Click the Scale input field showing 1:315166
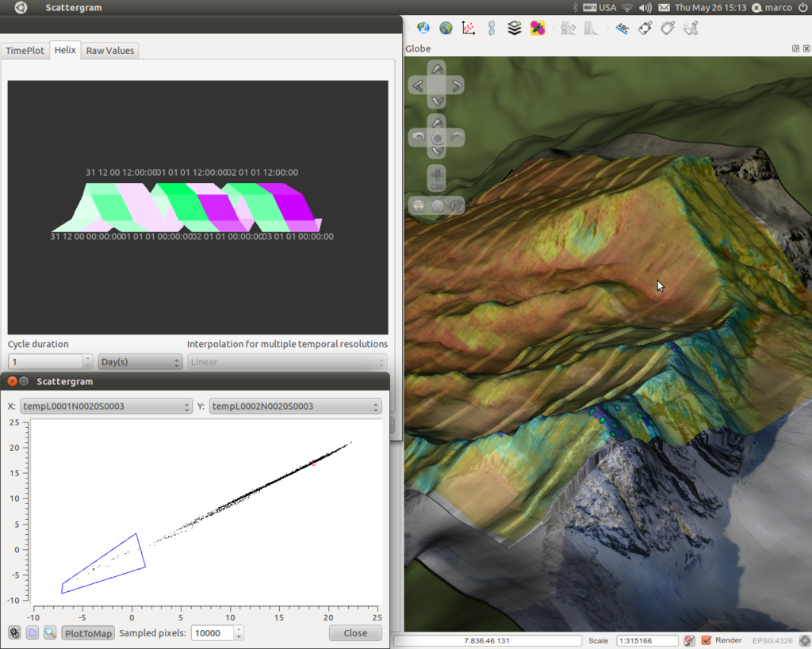Viewport: 812px width, 649px height. pyautogui.click(x=647, y=641)
